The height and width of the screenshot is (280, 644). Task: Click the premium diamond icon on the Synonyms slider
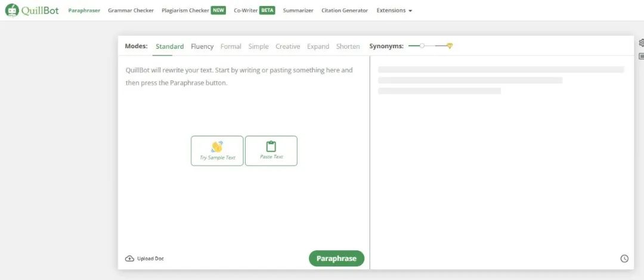[x=450, y=46]
